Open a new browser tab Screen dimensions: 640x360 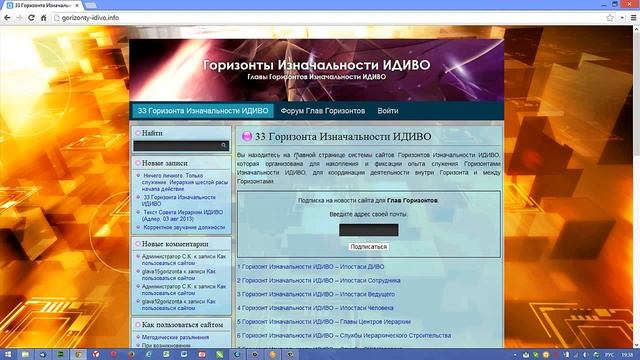[x=91, y=5]
